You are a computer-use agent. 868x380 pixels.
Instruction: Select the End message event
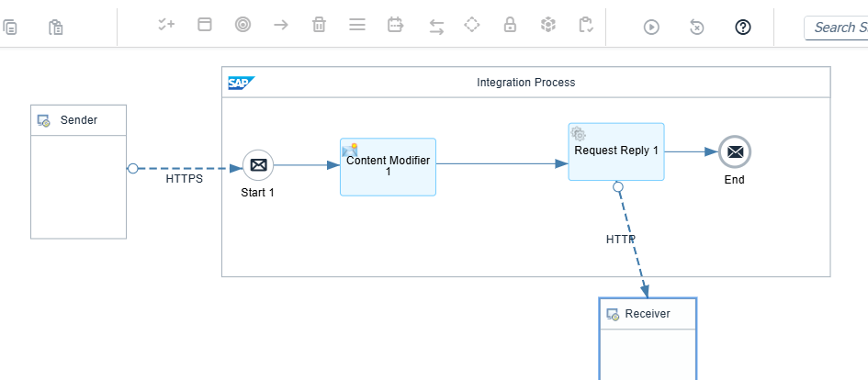734,151
